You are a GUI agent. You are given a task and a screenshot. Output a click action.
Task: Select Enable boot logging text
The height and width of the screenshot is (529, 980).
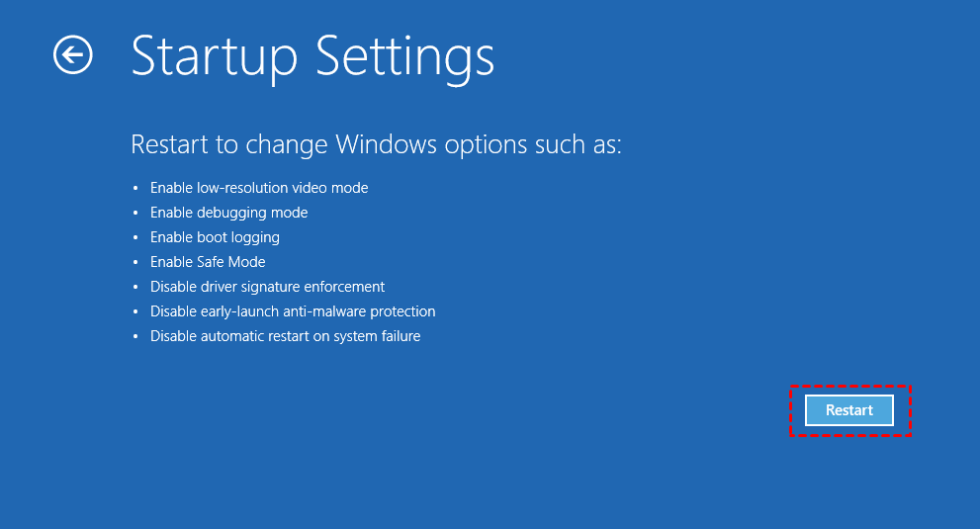215,237
